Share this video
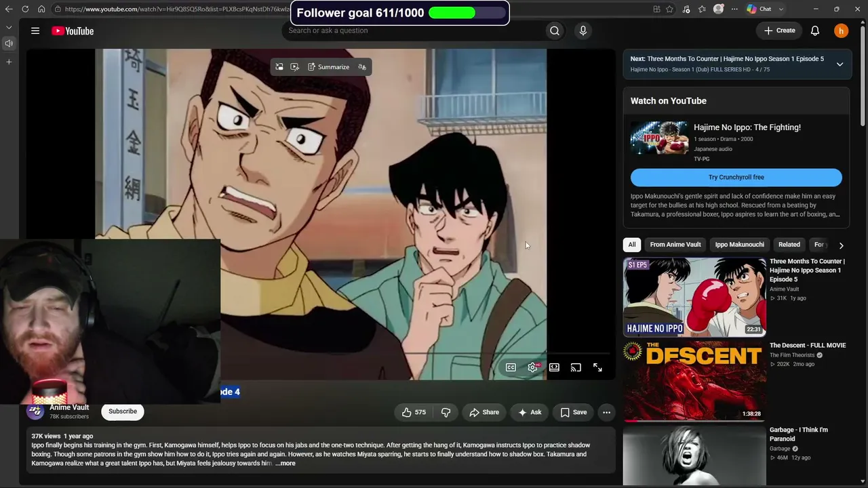The height and width of the screenshot is (488, 868). coord(484,412)
